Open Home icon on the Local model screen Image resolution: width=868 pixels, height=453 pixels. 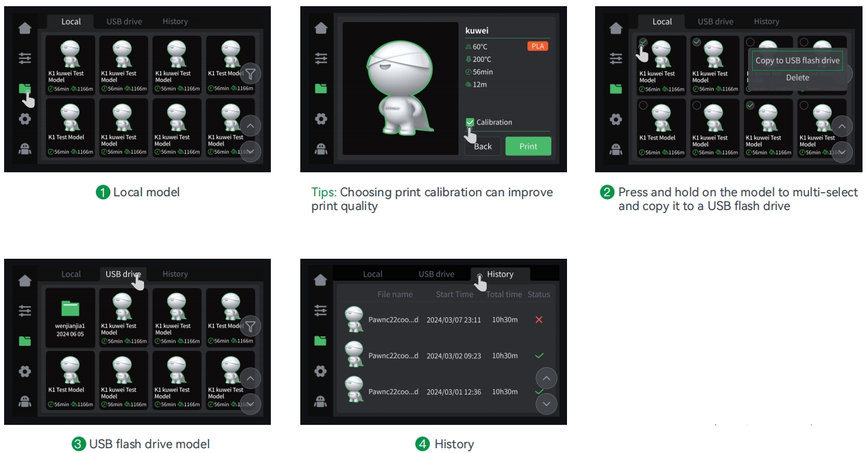tap(25, 28)
